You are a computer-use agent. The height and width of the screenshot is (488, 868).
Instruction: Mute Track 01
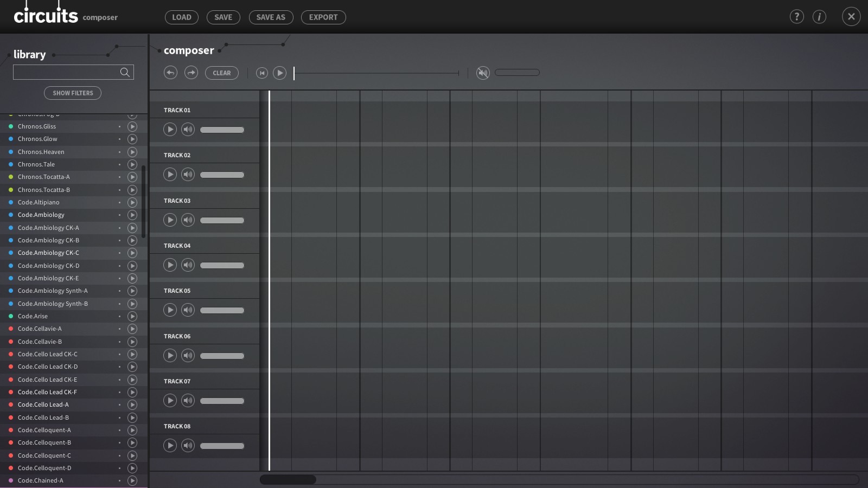[x=188, y=130]
